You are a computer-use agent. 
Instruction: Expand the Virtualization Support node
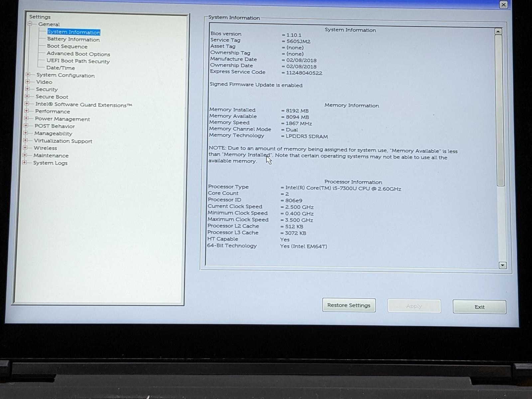point(25,140)
